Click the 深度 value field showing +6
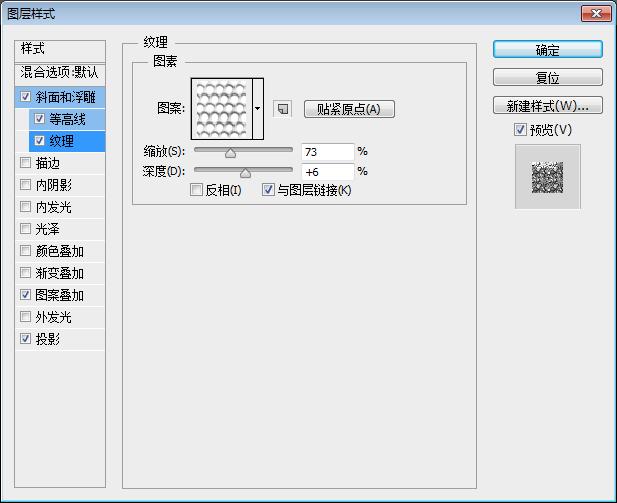The height and width of the screenshot is (503, 617). point(328,172)
